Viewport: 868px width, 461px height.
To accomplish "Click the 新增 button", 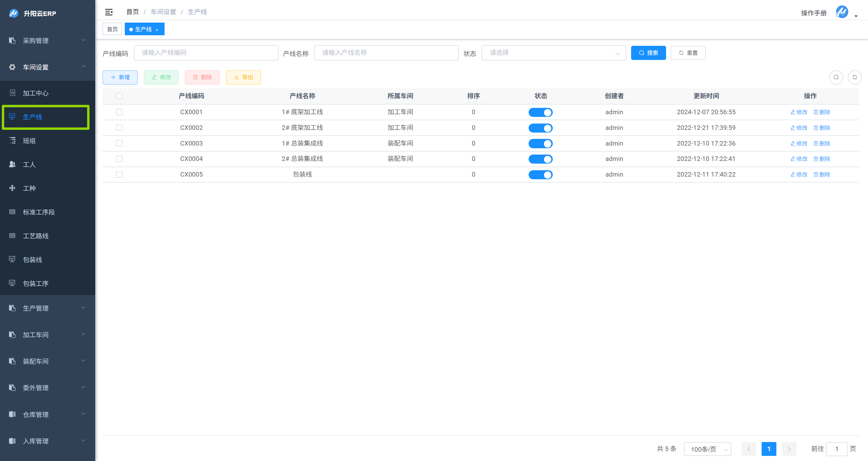I will click(x=120, y=77).
